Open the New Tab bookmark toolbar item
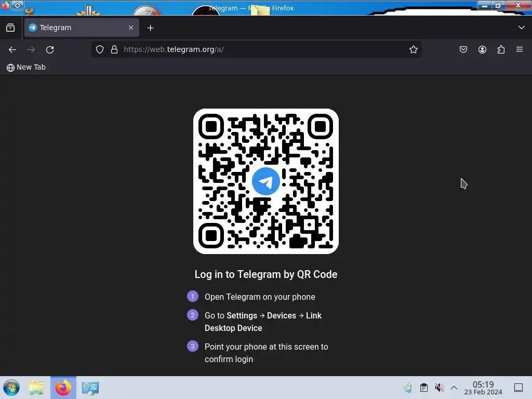Viewport: 532px width, 399px height. pyautogui.click(x=26, y=67)
